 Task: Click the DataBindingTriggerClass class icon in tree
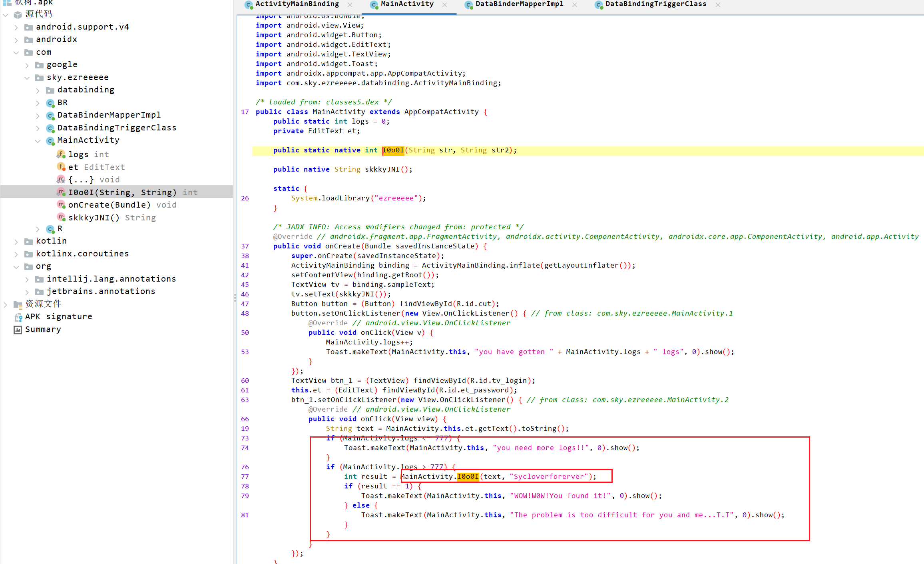(50, 128)
